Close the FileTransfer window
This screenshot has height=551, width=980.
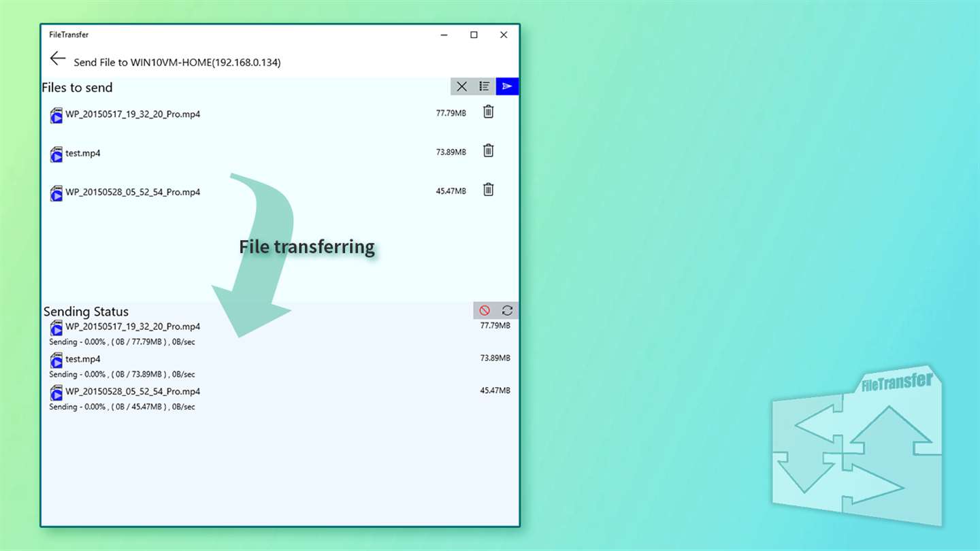pyautogui.click(x=504, y=35)
